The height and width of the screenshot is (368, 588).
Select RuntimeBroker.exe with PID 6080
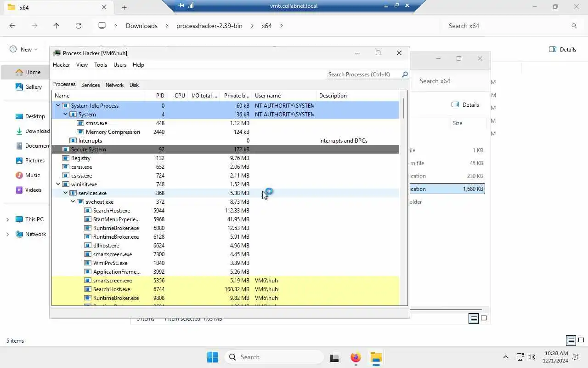point(226,228)
